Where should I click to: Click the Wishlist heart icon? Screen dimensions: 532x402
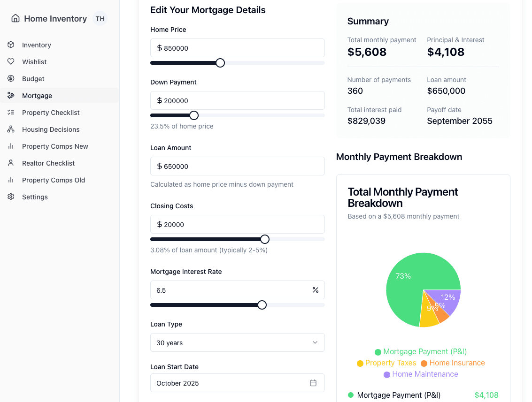11,62
